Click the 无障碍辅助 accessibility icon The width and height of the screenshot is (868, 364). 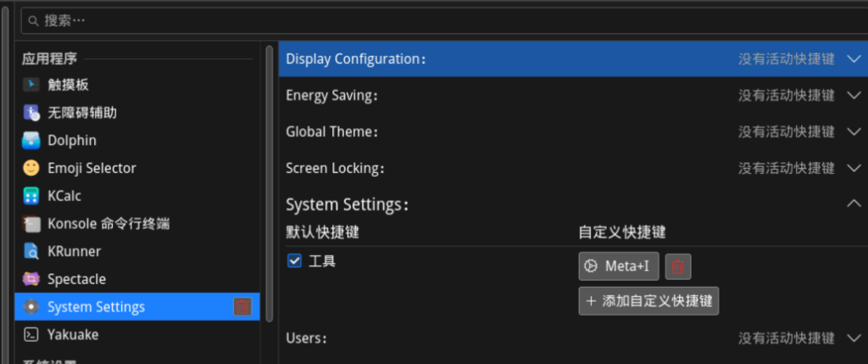click(31, 113)
